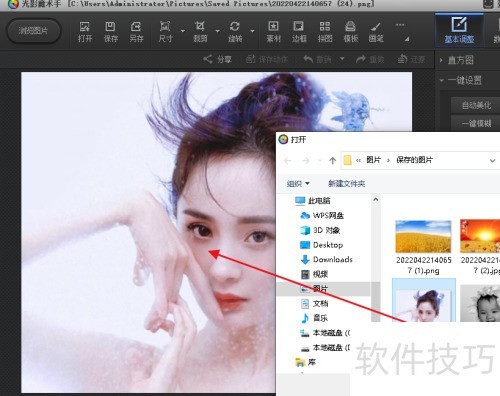Select 图片 pictures folder in tree
The image size is (500, 396).
[x=314, y=289]
